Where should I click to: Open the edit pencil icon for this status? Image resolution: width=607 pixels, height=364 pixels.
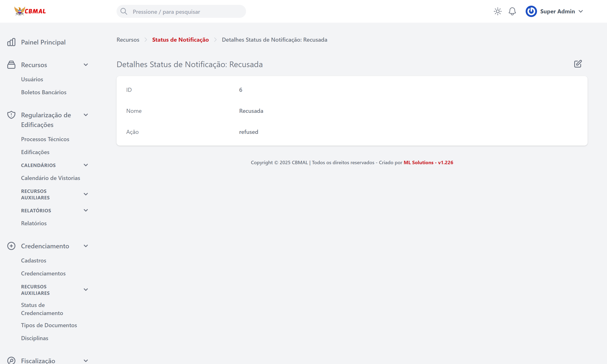coord(578,64)
